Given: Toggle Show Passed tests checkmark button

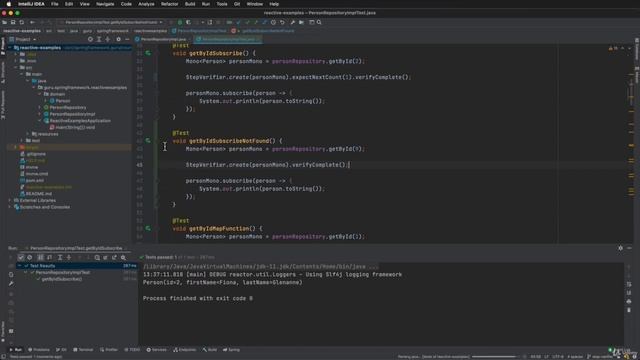Looking at the screenshot, I should point(21,258).
